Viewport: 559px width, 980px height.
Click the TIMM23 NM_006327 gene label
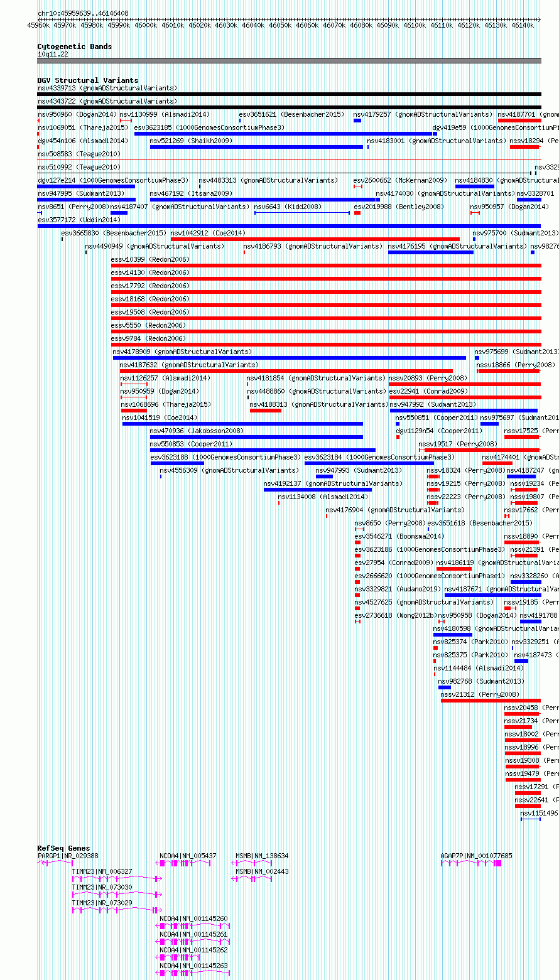click(102, 871)
